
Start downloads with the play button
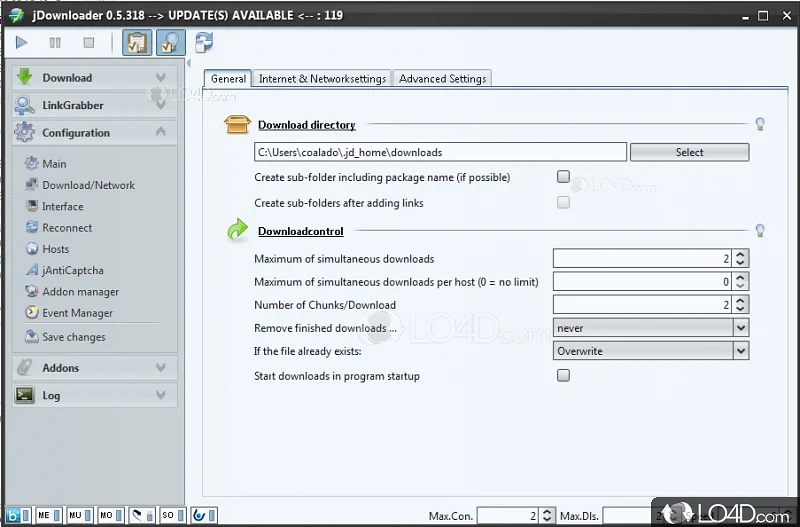click(x=21, y=42)
